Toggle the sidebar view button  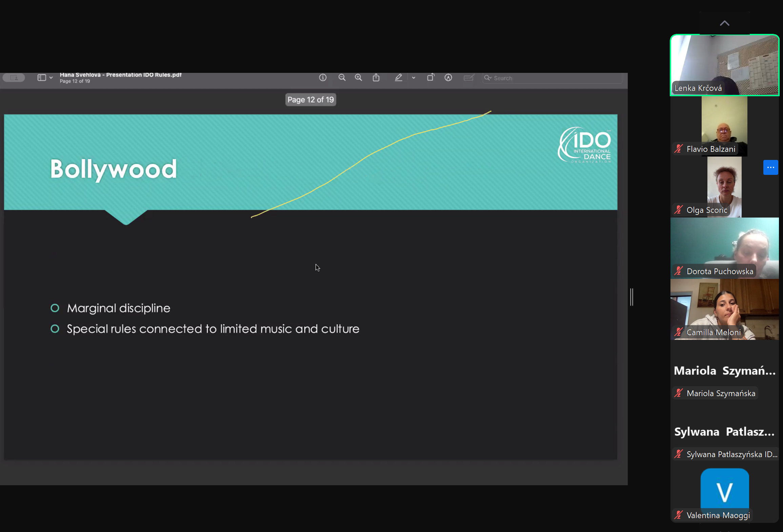pos(42,78)
